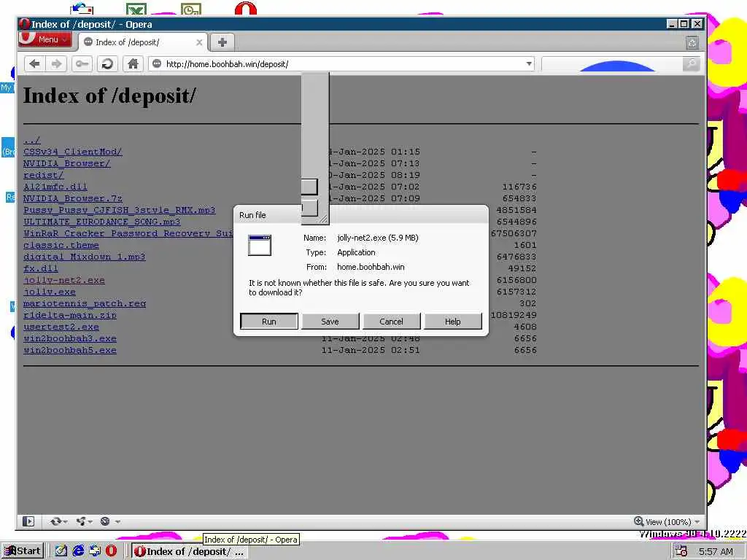
Task: Click the password wand key icon
Action: pos(82,64)
